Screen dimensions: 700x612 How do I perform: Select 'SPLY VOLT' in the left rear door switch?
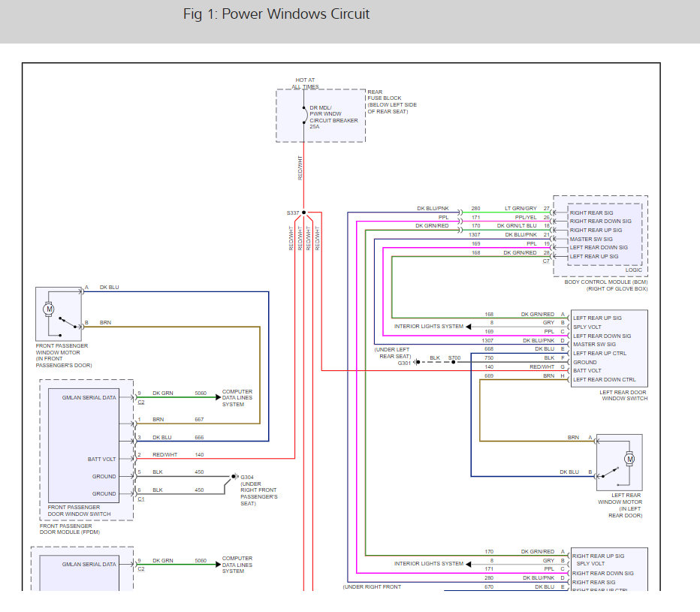click(x=587, y=327)
